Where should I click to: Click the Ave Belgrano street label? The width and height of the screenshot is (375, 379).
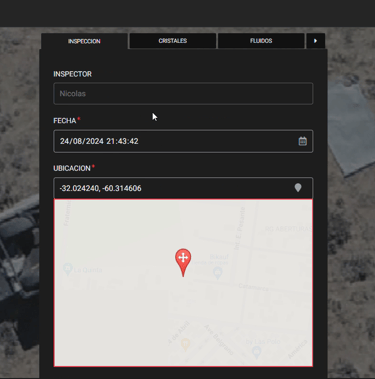point(219,339)
